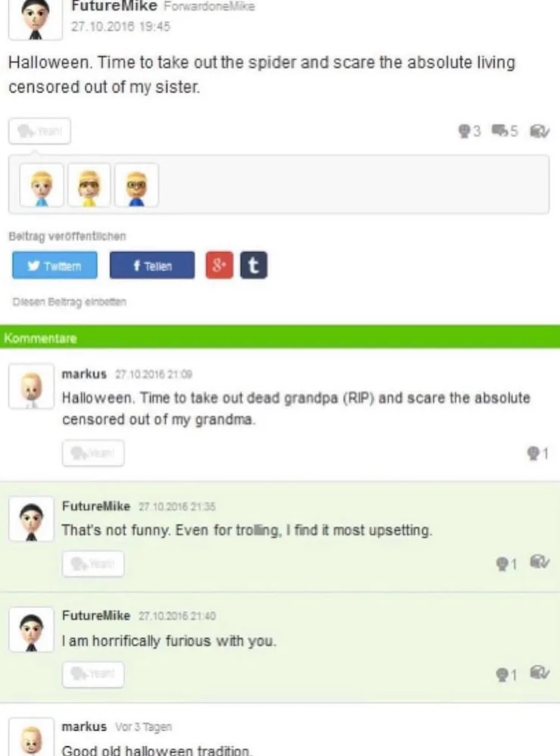
Task: Click report icon on main post
Action: click(539, 131)
